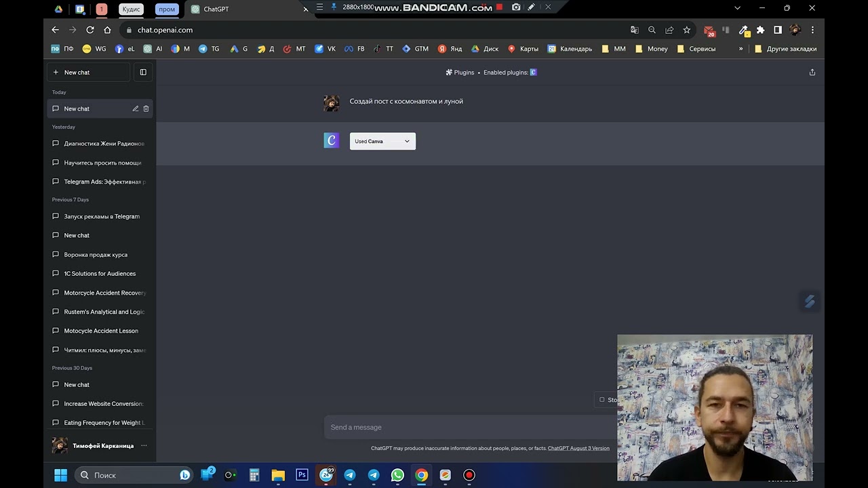This screenshot has width=868, height=488.
Task: Delete today's New chat with the trash icon
Action: click(146, 108)
